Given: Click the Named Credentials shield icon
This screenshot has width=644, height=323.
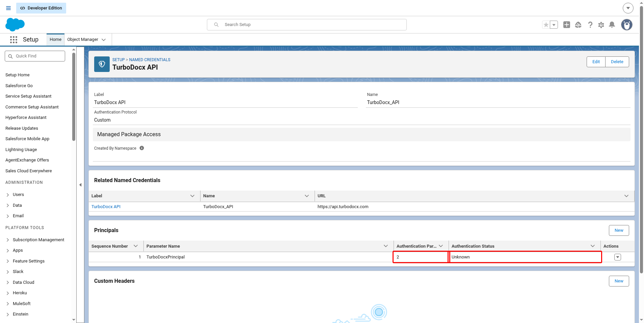Looking at the screenshot, I should click(102, 64).
